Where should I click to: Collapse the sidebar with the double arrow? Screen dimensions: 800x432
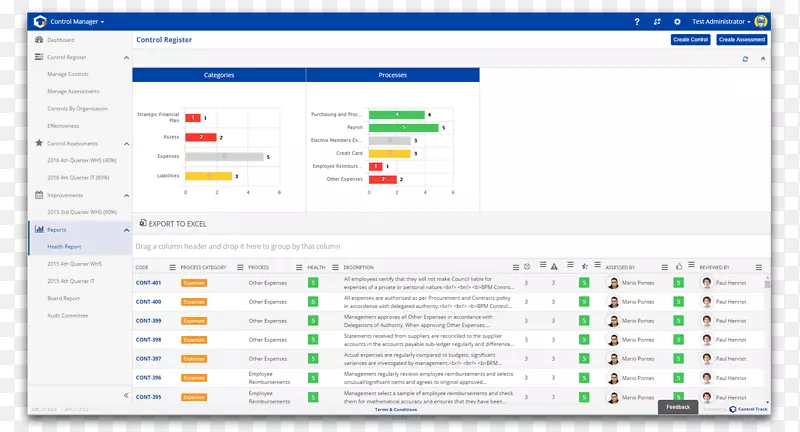[x=126, y=395]
